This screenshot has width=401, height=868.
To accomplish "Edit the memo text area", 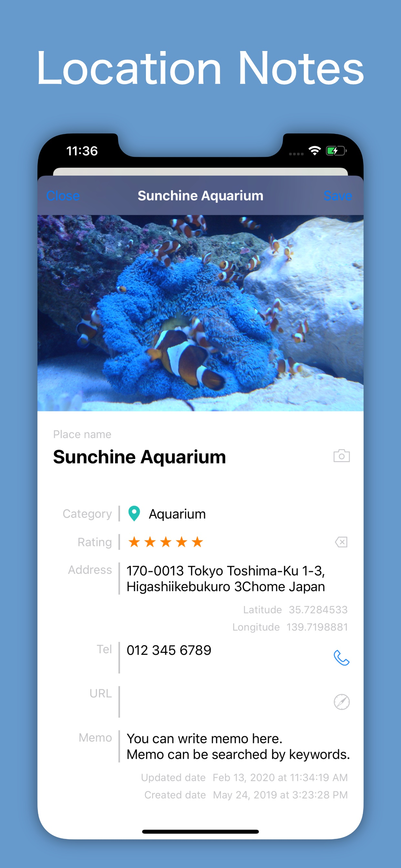I will 238,746.
